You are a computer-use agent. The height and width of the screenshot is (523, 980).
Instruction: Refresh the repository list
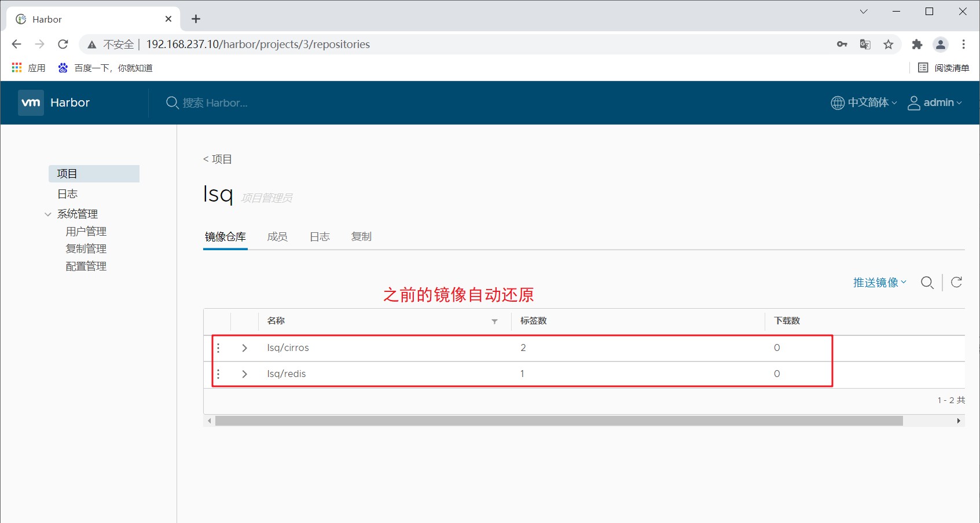pos(956,282)
